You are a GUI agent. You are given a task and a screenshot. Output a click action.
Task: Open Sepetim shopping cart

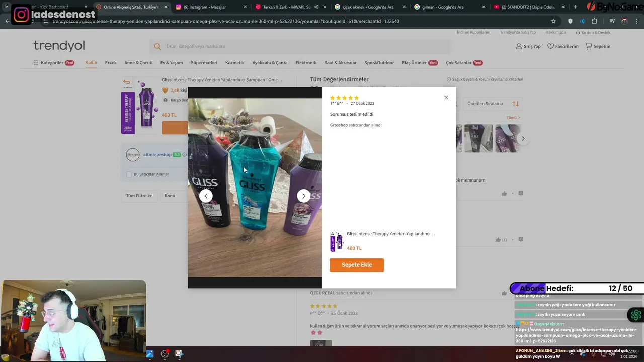(598, 46)
